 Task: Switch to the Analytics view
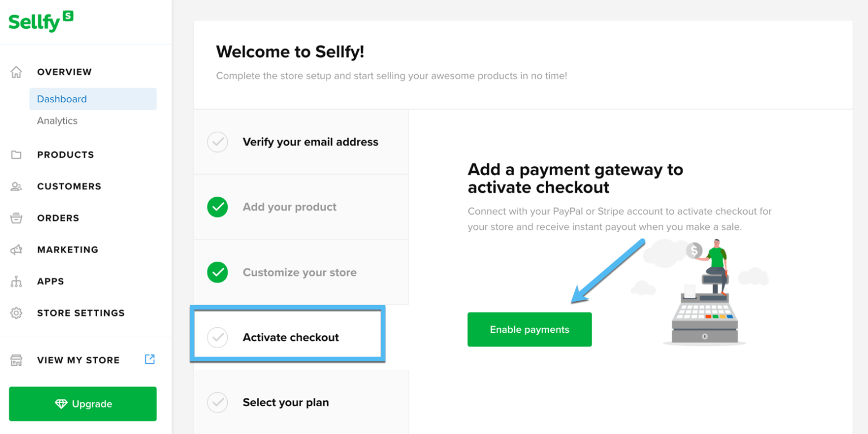coord(58,120)
